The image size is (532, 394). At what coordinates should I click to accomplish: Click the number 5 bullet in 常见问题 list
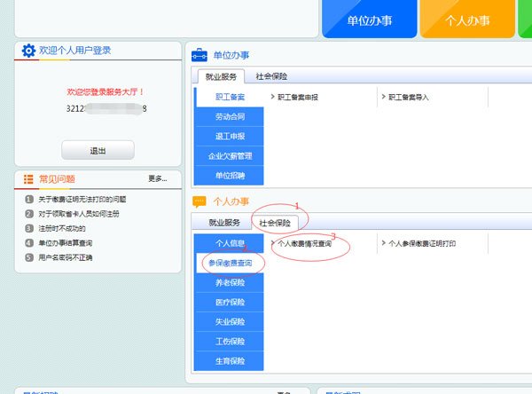[x=29, y=257]
